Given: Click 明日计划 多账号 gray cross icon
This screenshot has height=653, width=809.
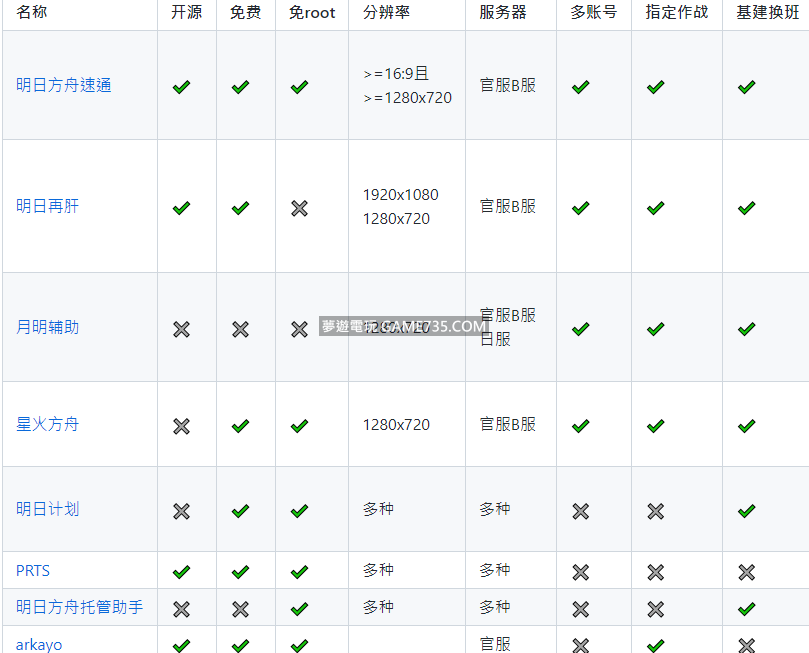Looking at the screenshot, I should click(x=580, y=511).
